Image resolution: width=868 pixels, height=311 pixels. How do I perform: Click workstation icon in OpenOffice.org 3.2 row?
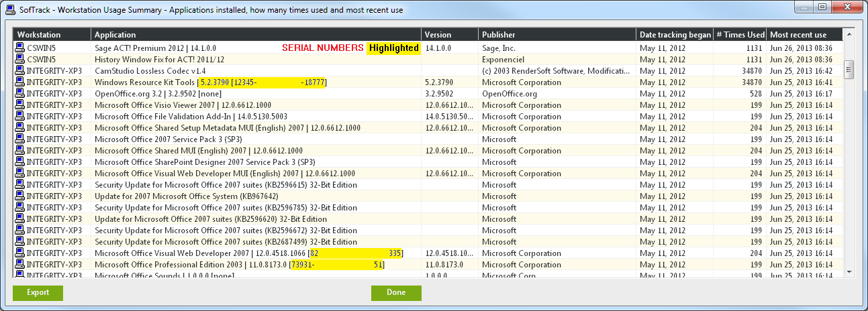tap(19, 94)
